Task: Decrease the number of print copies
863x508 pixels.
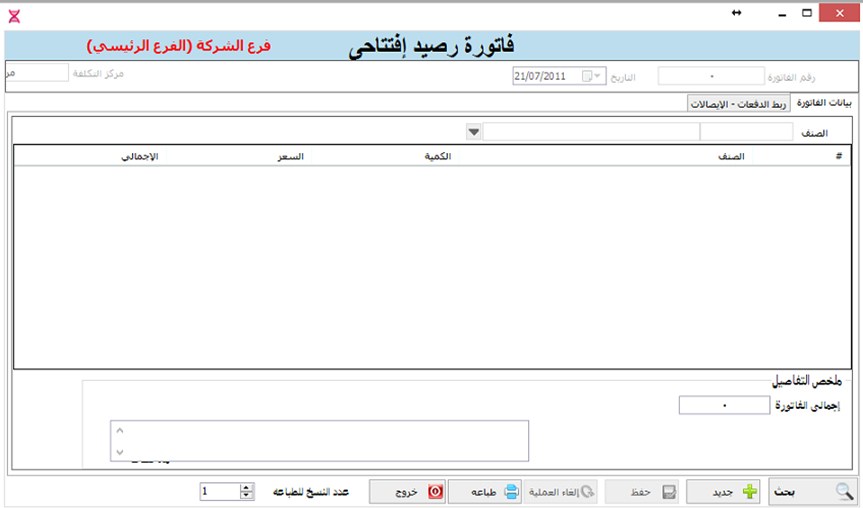Action: (x=246, y=496)
